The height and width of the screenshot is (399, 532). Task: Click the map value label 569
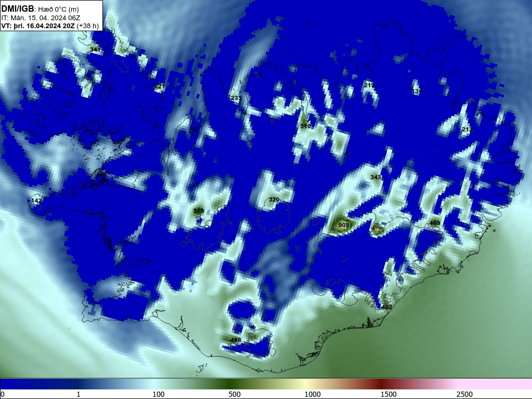198,211
